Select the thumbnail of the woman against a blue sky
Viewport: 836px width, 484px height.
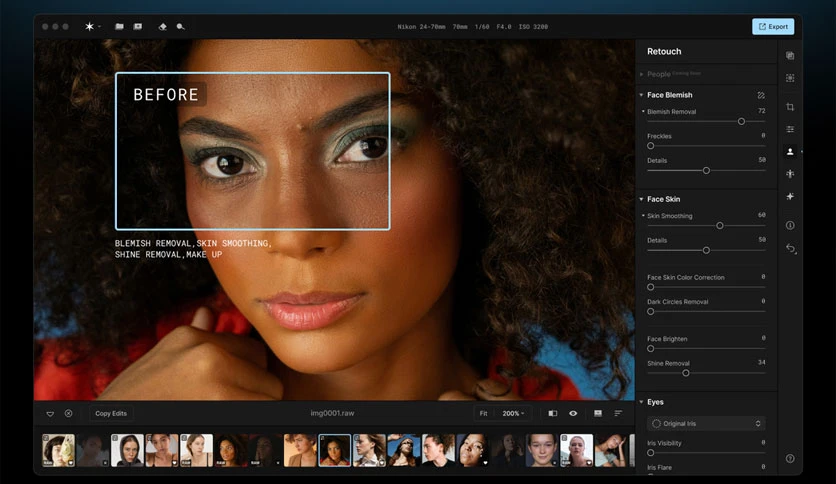pyautogui.click(x=404, y=450)
